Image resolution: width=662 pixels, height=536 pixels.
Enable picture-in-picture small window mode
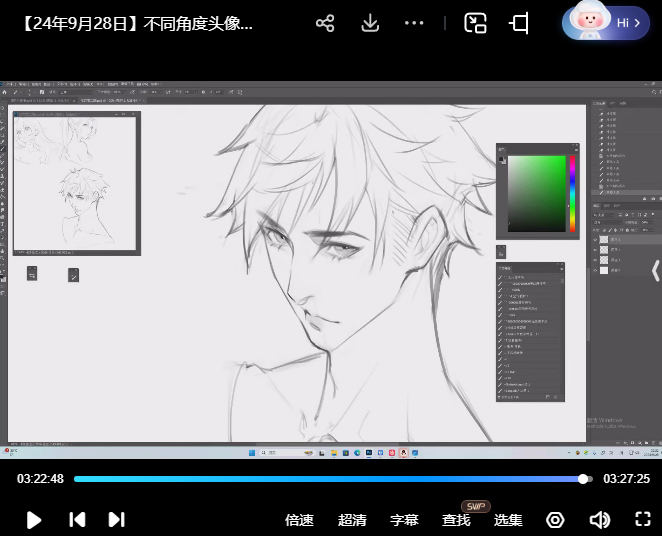pos(476,23)
